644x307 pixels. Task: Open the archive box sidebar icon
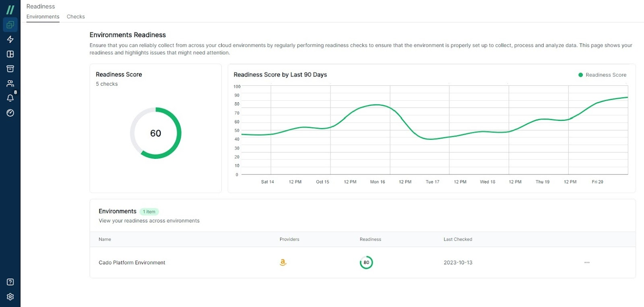pyautogui.click(x=10, y=69)
